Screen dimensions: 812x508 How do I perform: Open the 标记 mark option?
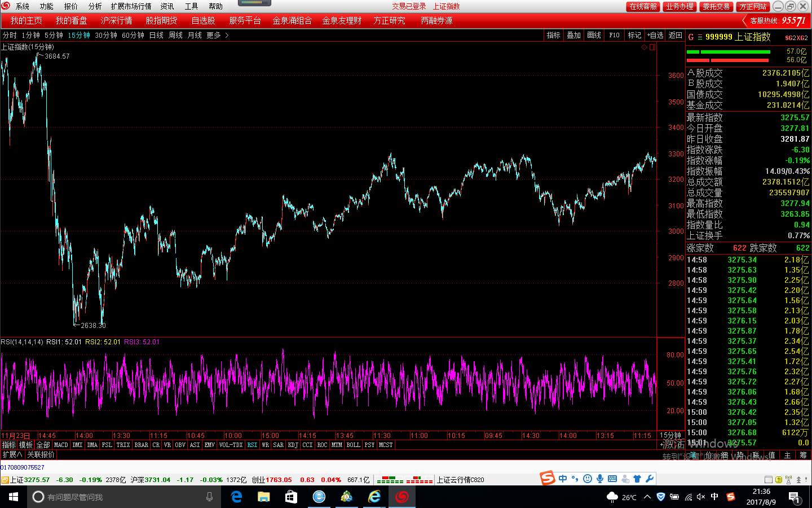click(635, 35)
